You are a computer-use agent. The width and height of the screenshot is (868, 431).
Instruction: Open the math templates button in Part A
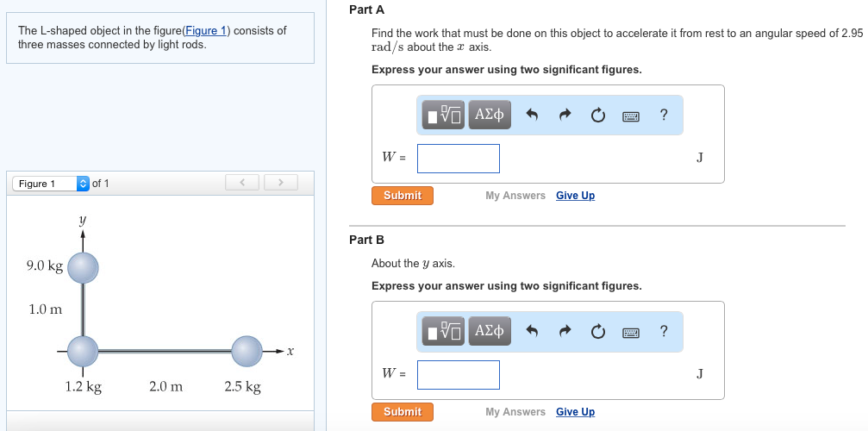point(445,115)
